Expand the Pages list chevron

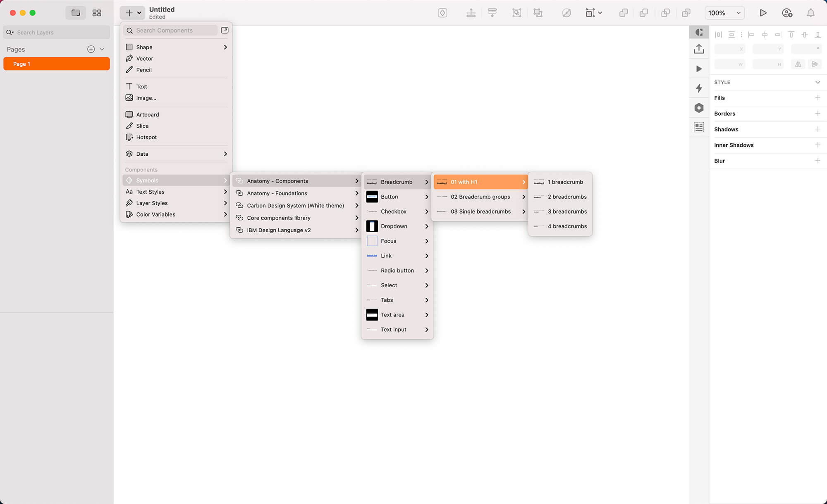[102, 49]
